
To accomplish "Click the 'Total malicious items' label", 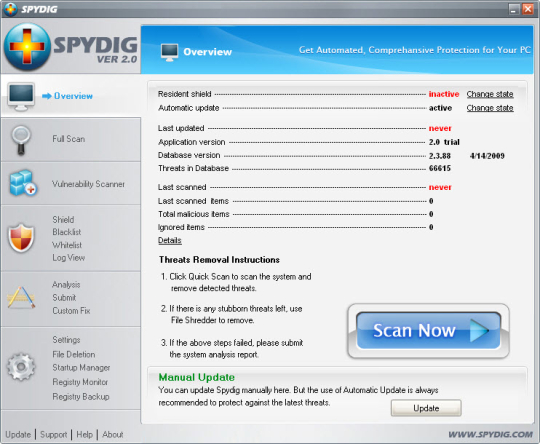I will click(194, 214).
